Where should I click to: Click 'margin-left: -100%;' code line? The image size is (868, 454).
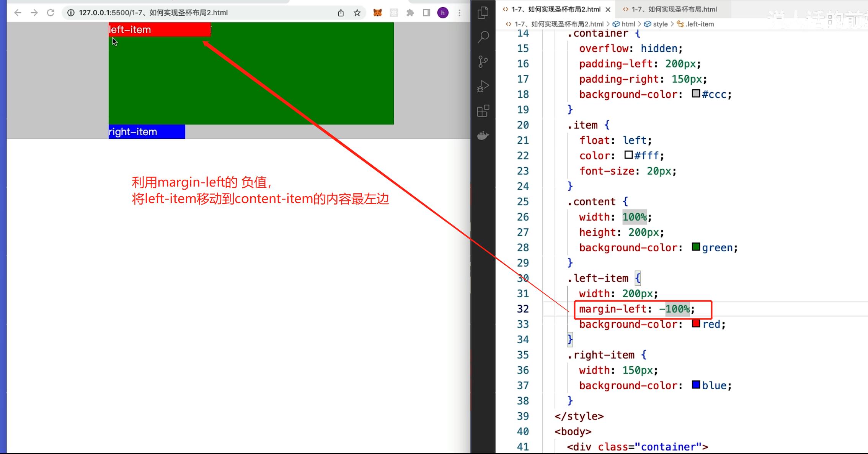click(x=637, y=309)
